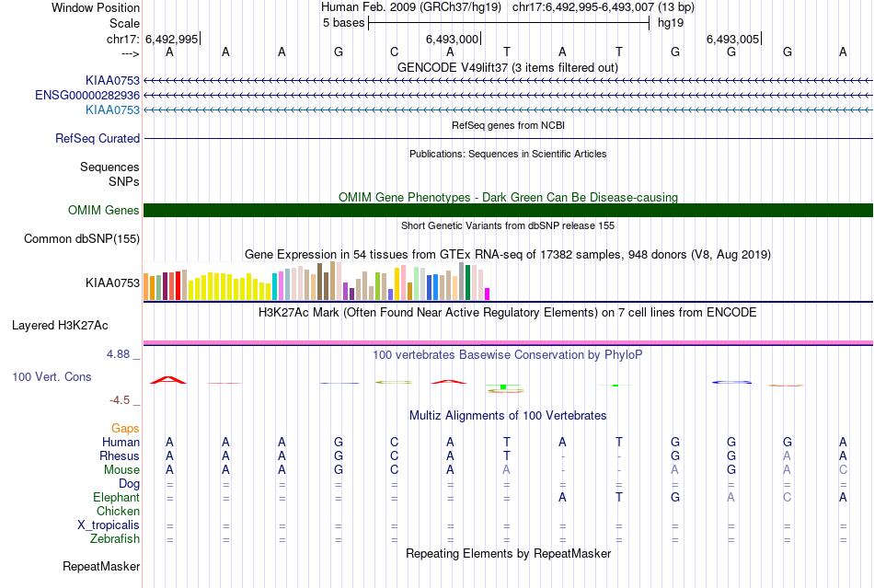Select the Chicken alignment row label

click(118, 511)
